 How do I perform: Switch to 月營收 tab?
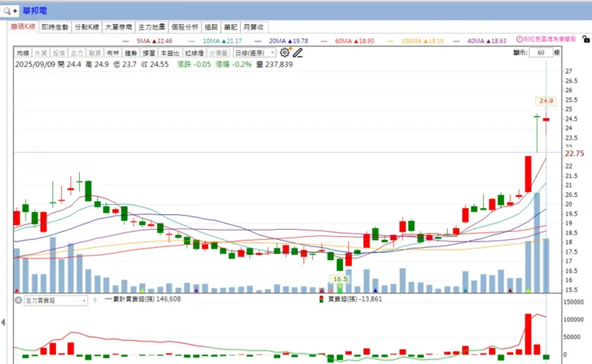click(254, 27)
